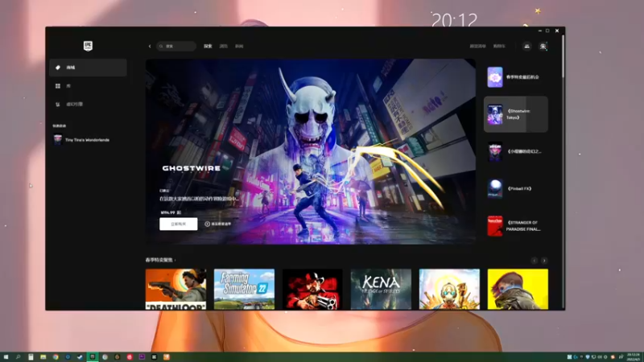644x362 pixels.
Task: Switch to the Browse (浏览) tab
Action: point(224,47)
